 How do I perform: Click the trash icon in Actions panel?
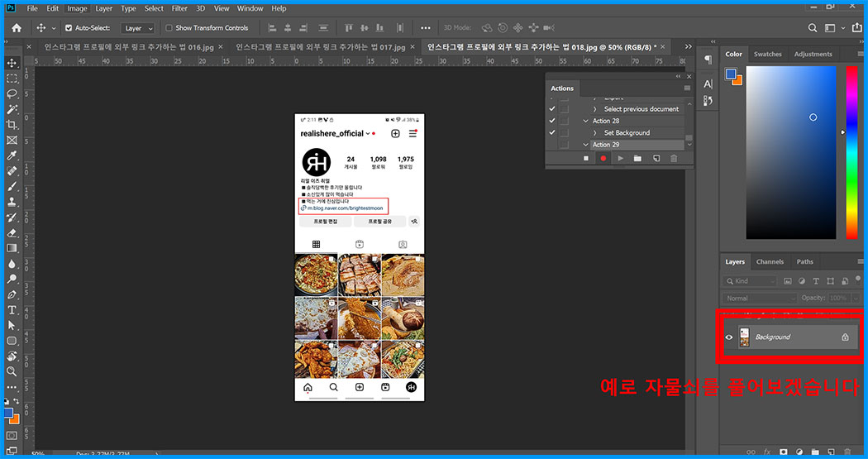pyautogui.click(x=674, y=158)
